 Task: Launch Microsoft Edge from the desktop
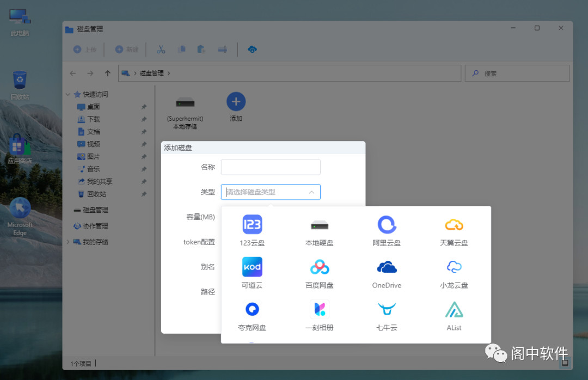coord(20,217)
